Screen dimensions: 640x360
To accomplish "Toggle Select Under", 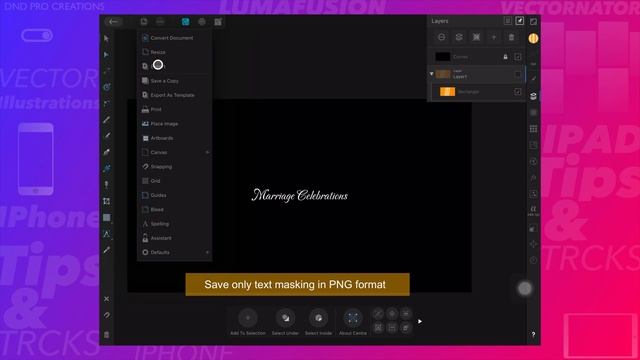I will coord(285,322).
